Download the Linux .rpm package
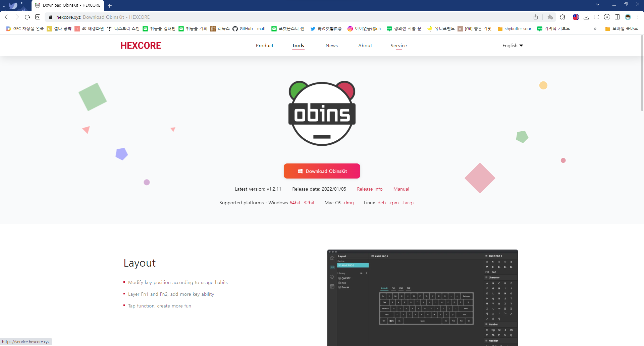Screen dimensions: 644x346 394,203
